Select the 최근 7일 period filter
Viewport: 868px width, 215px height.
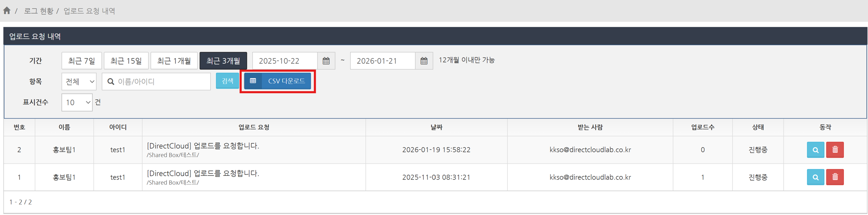[81, 61]
